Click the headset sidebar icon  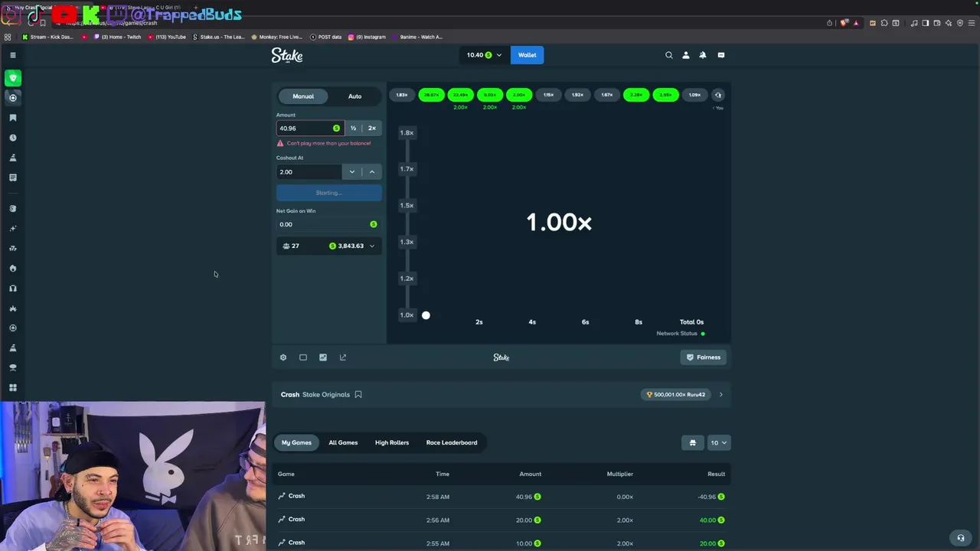(x=13, y=289)
